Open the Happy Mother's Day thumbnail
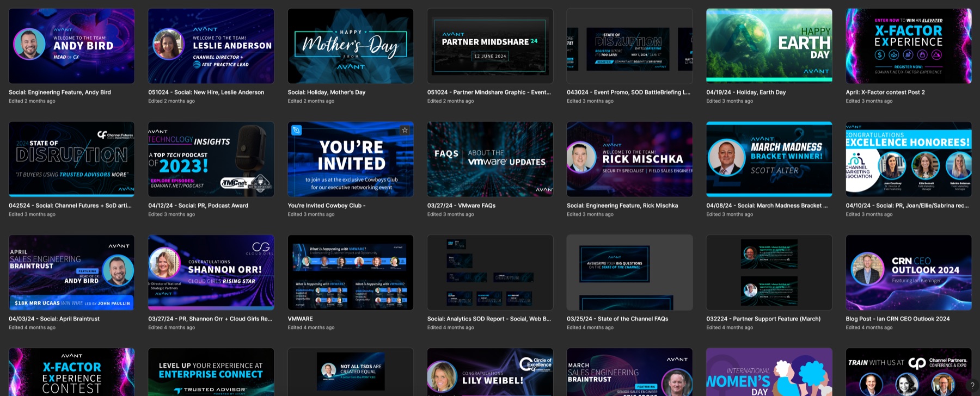The width and height of the screenshot is (980, 396). pyautogui.click(x=351, y=46)
